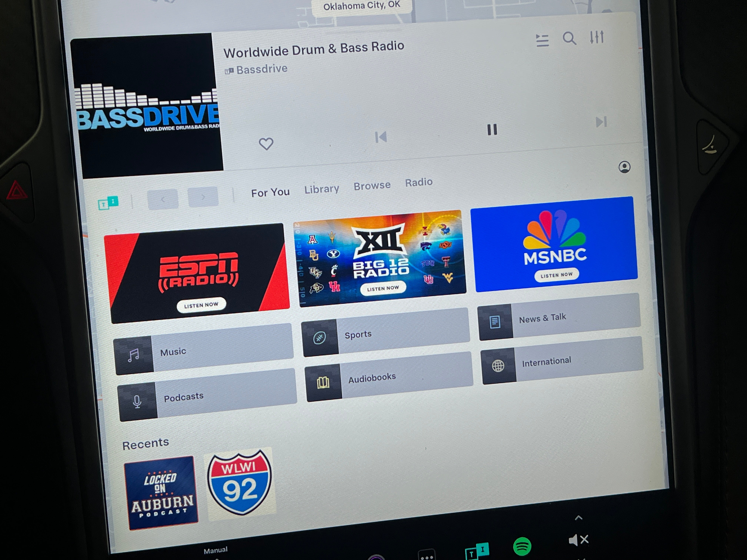Favorite the station with the heart icon
747x560 pixels.
[266, 144]
